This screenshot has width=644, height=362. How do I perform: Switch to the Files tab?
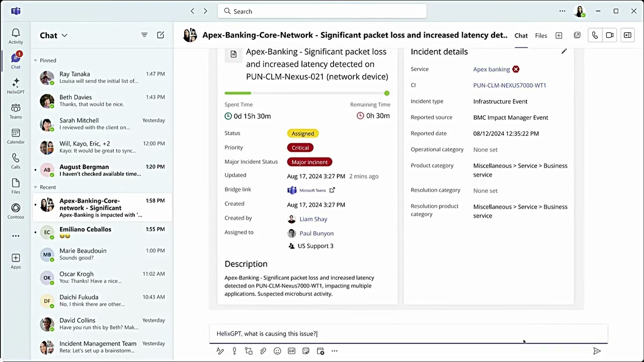pos(541,36)
